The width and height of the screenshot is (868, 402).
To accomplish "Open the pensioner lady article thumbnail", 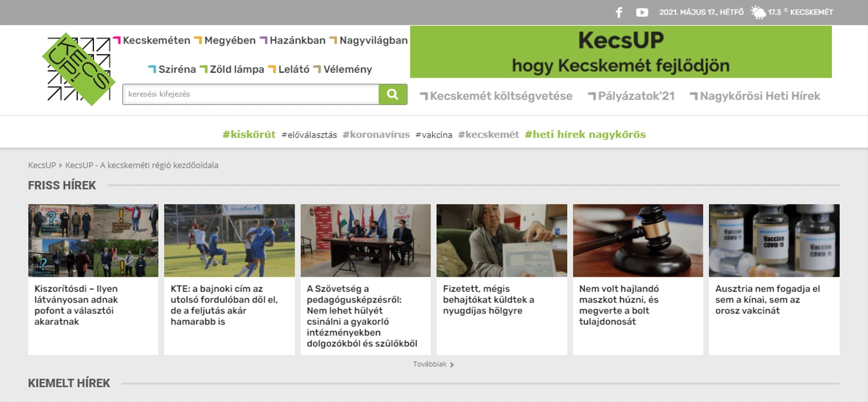I will click(502, 240).
